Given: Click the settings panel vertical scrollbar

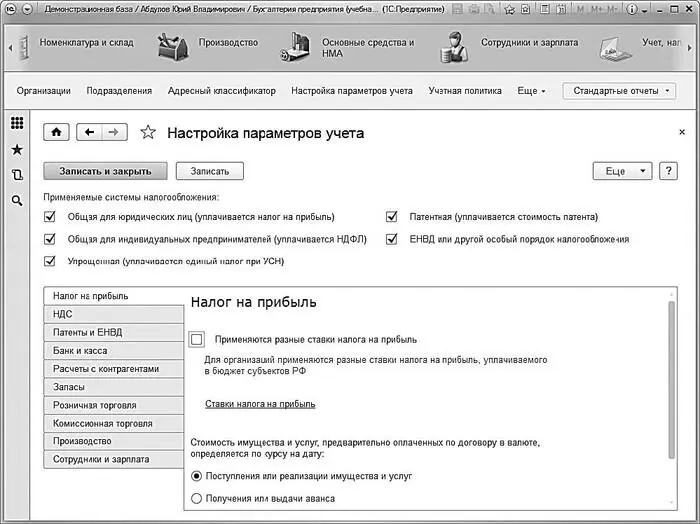Looking at the screenshot, I should coord(671,379).
